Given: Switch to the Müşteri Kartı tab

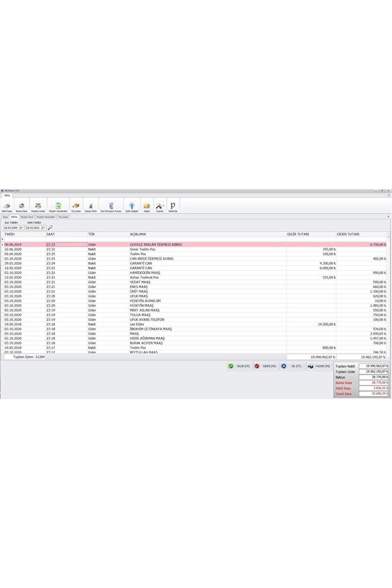Looking at the screenshot, I should (x=27, y=217).
